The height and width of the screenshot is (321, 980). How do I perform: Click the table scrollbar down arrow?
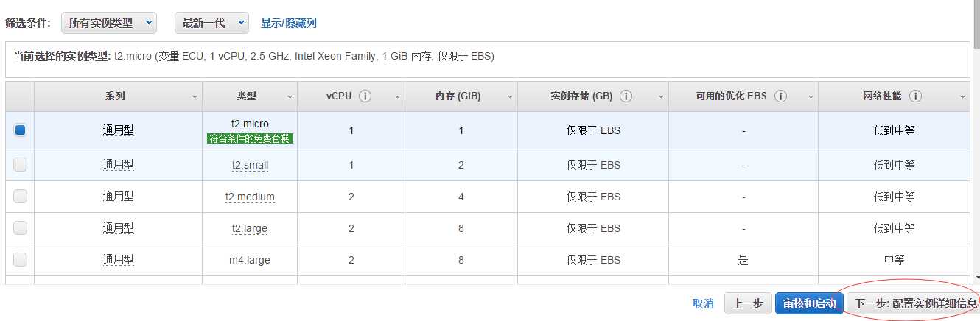pos(976,278)
